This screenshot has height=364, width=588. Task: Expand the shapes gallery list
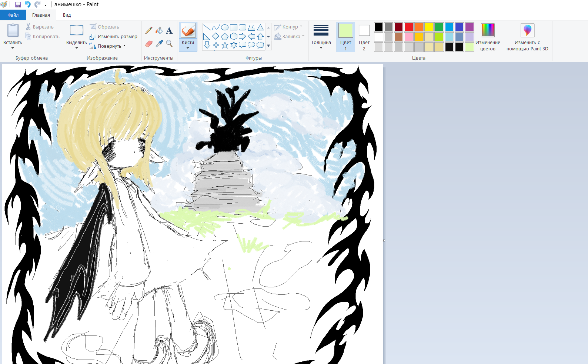click(x=268, y=46)
